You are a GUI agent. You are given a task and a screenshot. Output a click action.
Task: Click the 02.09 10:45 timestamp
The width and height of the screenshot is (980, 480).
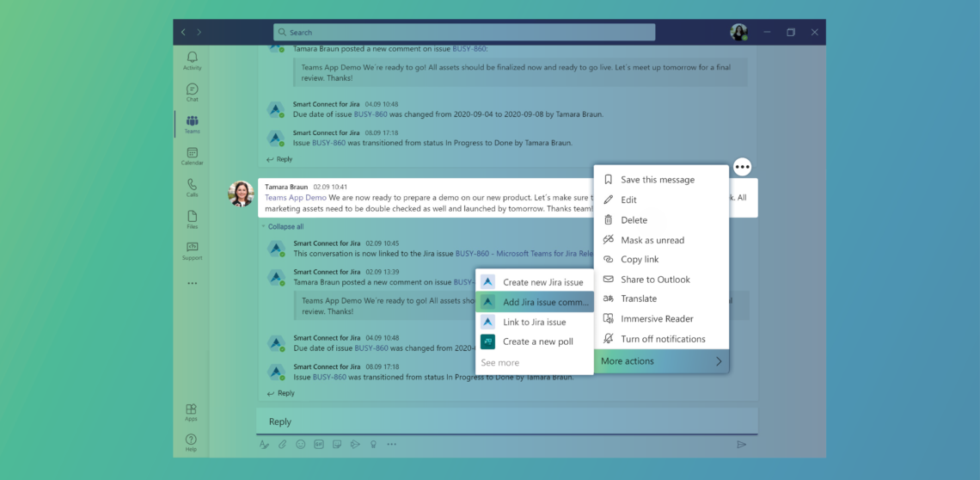pos(382,243)
